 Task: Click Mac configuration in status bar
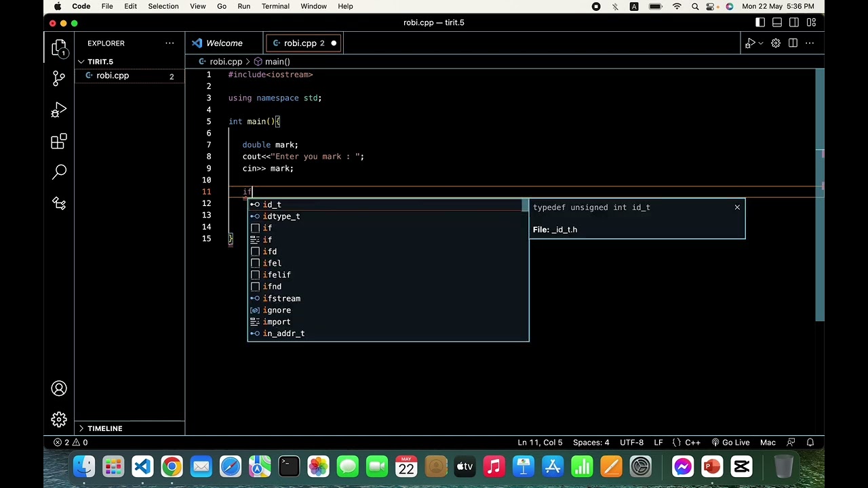point(768,443)
